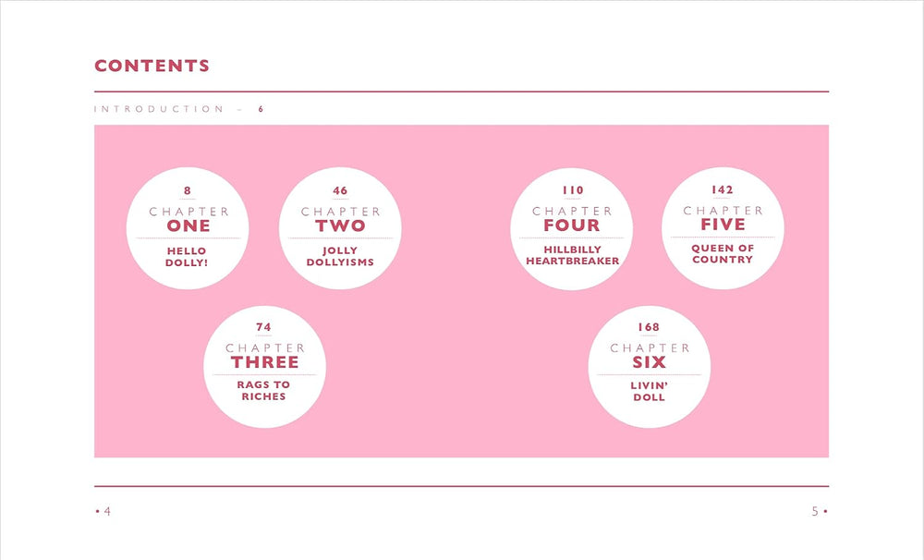Screen dimensions: 924x560
Task: Go to Chapter Four Hillbilly Heartbreaker
Action: [572, 228]
